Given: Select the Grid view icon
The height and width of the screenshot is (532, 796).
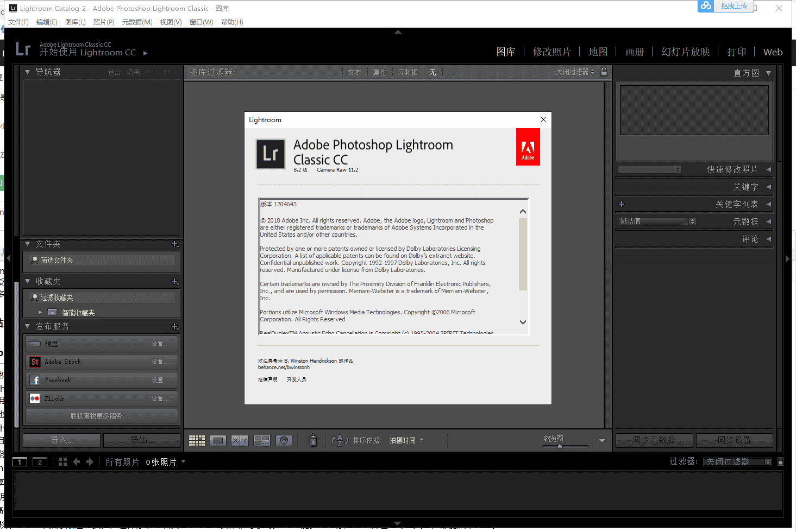Looking at the screenshot, I should (197, 440).
